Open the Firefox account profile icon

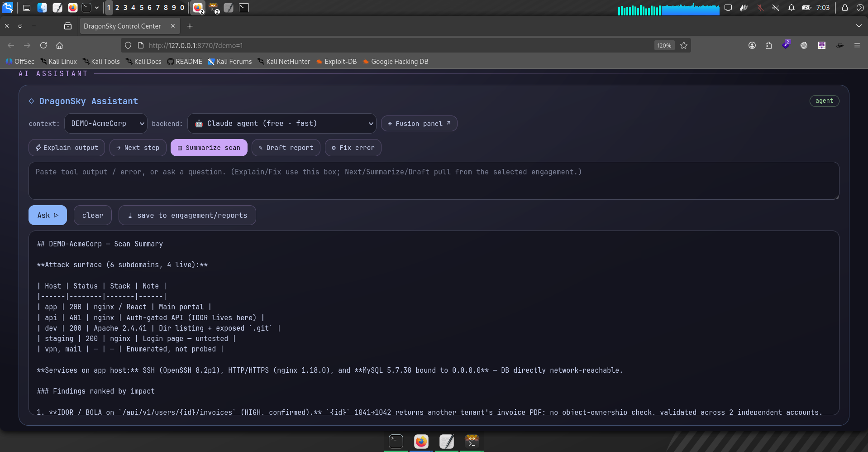pyautogui.click(x=752, y=45)
